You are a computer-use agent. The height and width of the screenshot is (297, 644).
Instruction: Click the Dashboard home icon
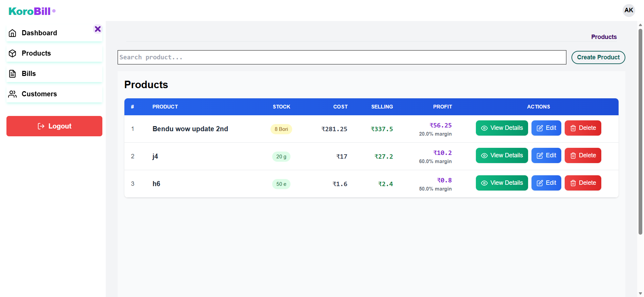13,33
